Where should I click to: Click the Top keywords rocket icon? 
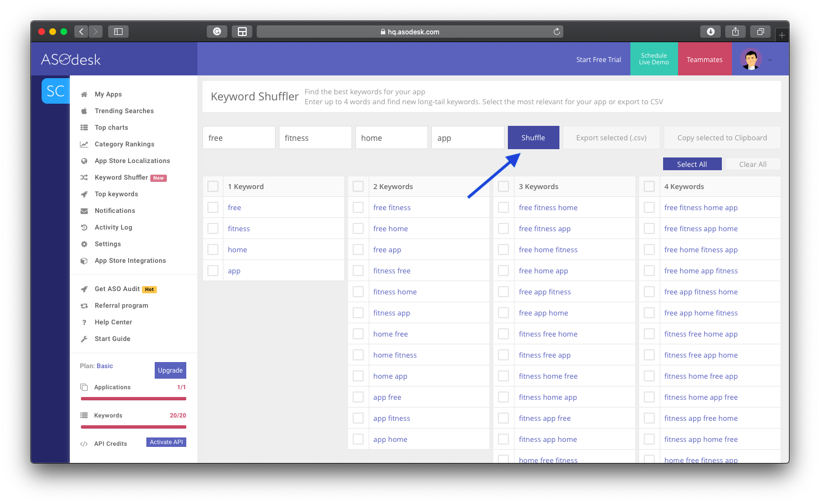pos(84,194)
